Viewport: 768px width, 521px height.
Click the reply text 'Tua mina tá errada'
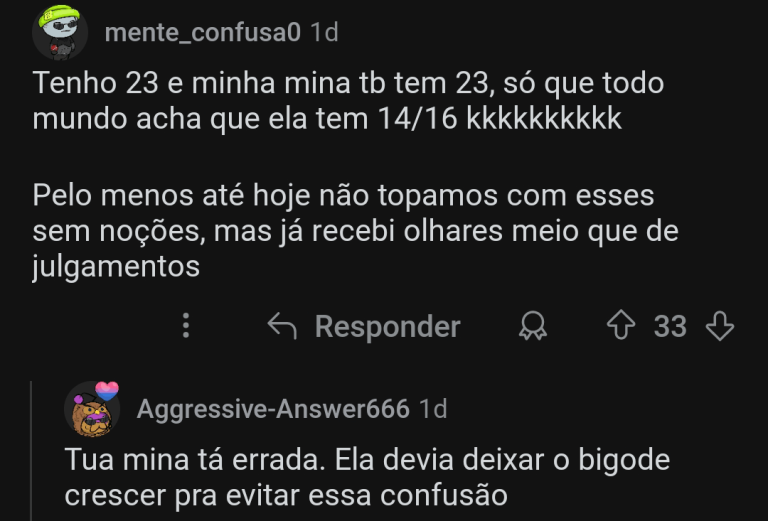click(x=366, y=478)
